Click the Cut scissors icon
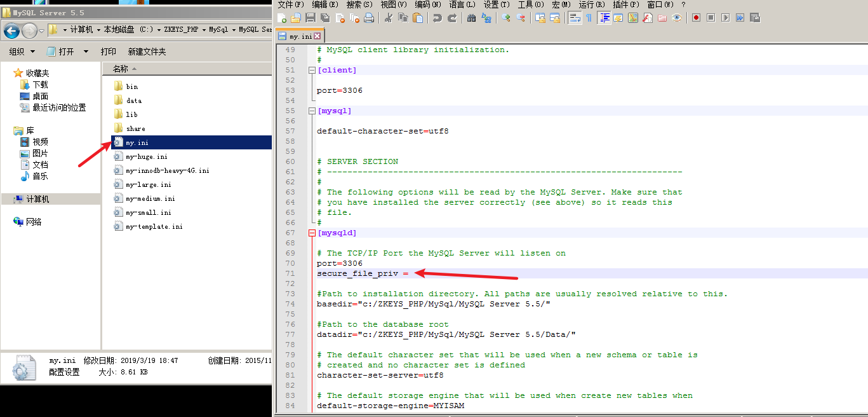 389,18
